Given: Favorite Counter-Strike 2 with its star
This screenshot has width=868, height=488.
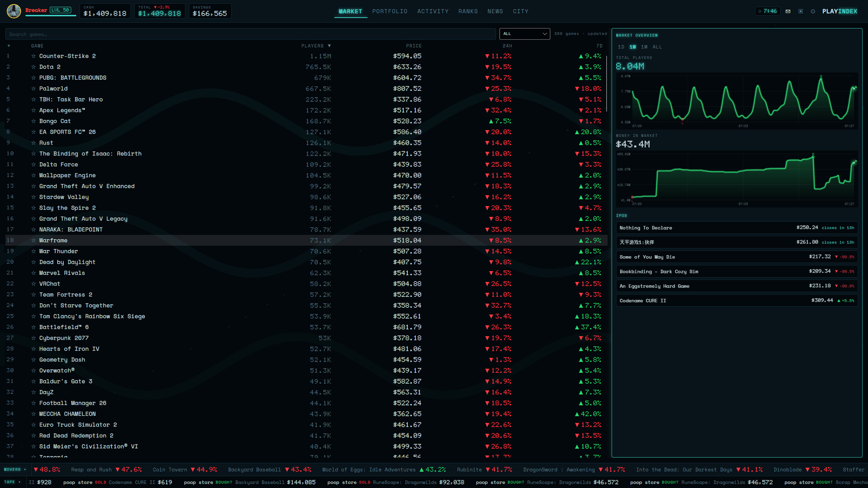Looking at the screenshot, I should pos(33,56).
